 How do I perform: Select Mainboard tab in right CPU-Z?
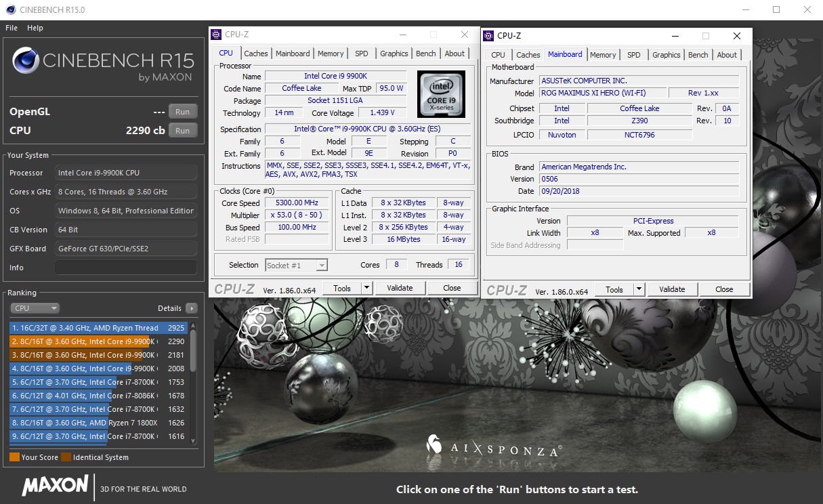[x=565, y=54]
